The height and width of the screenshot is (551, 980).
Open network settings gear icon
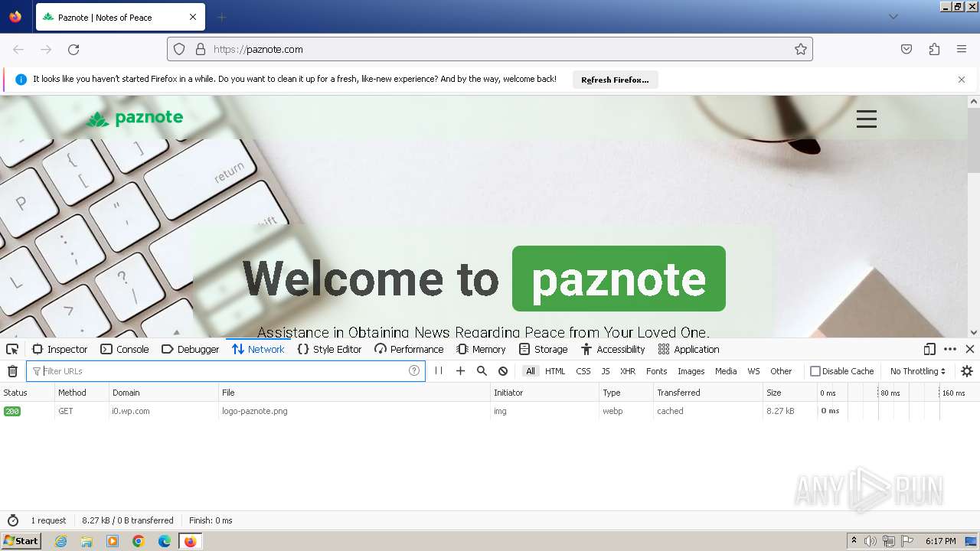coord(967,371)
